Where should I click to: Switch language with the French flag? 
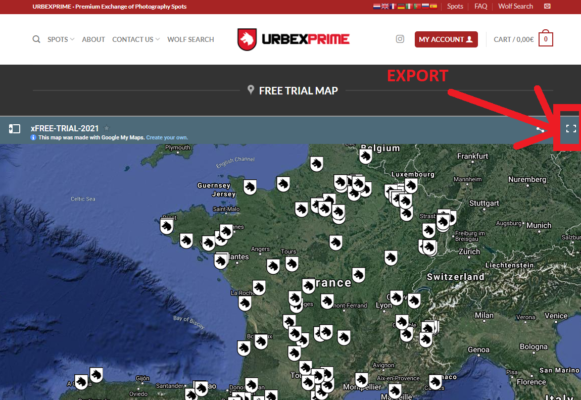(x=393, y=6)
